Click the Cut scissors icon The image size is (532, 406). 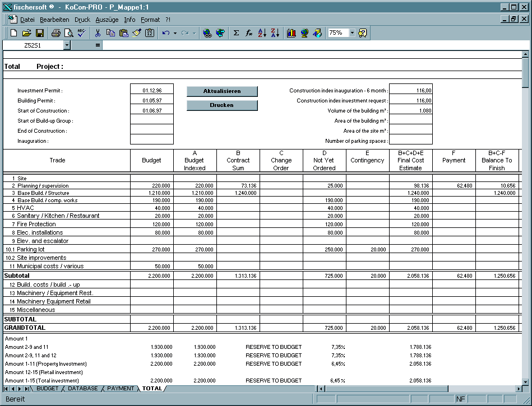[x=98, y=33]
